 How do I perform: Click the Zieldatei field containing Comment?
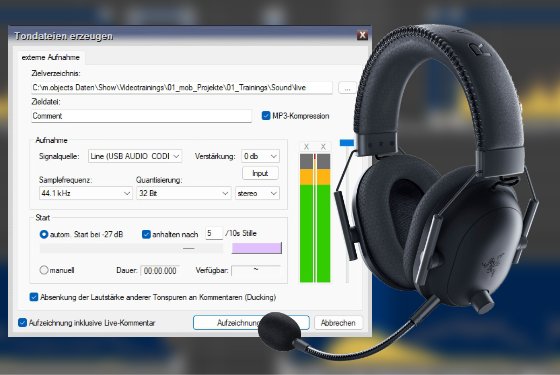click(x=141, y=116)
